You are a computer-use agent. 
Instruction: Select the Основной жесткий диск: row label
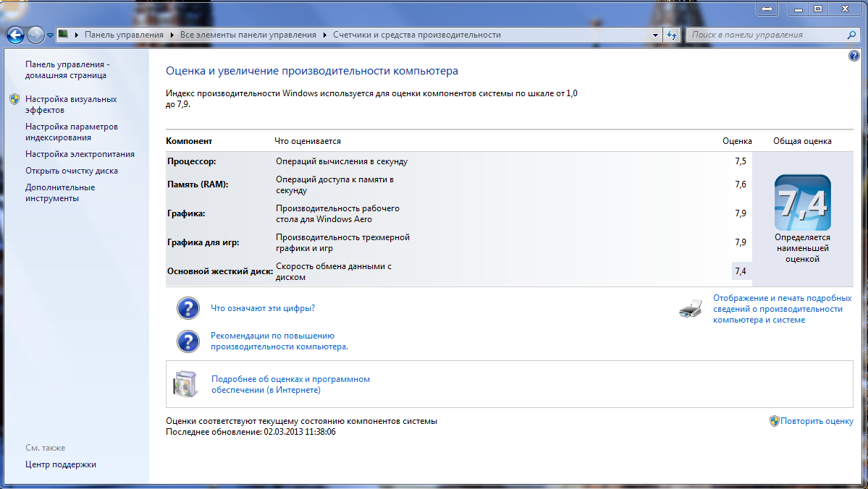pyautogui.click(x=220, y=271)
